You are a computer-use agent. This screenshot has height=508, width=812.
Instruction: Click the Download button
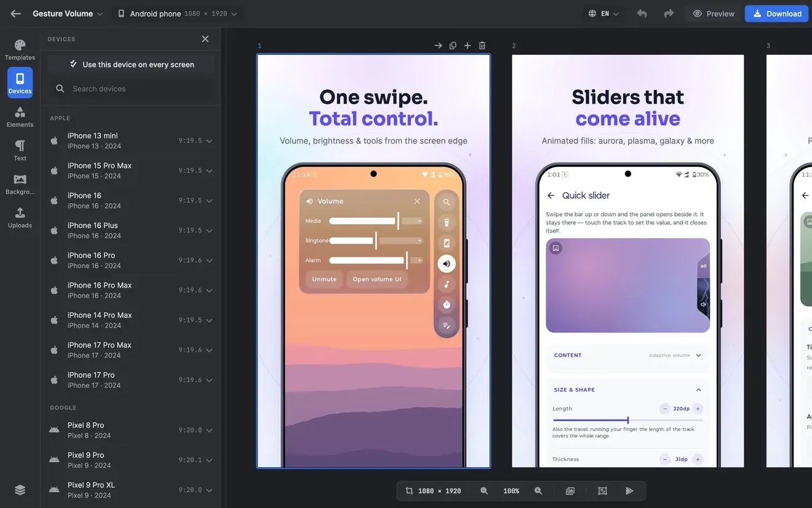click(776, 14)
